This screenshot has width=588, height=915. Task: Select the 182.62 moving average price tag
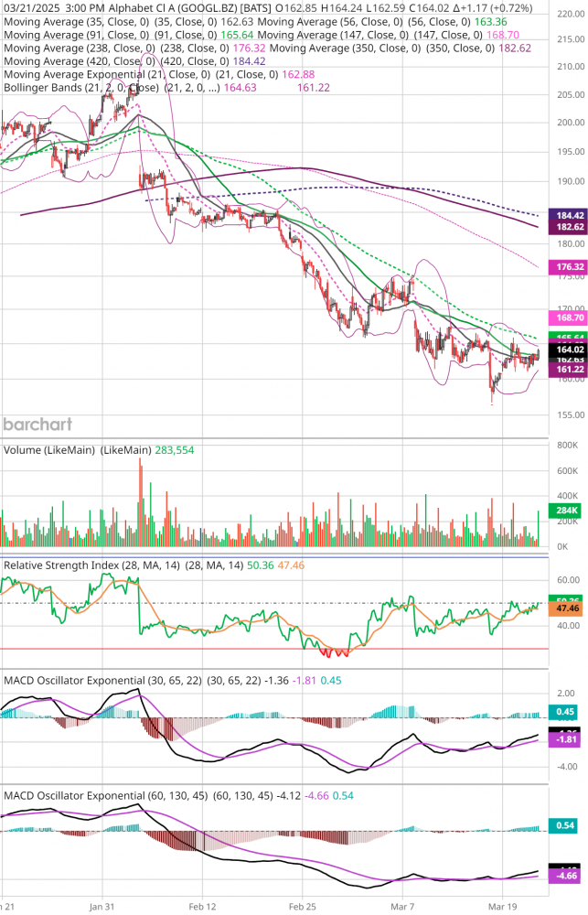[565, 227]
